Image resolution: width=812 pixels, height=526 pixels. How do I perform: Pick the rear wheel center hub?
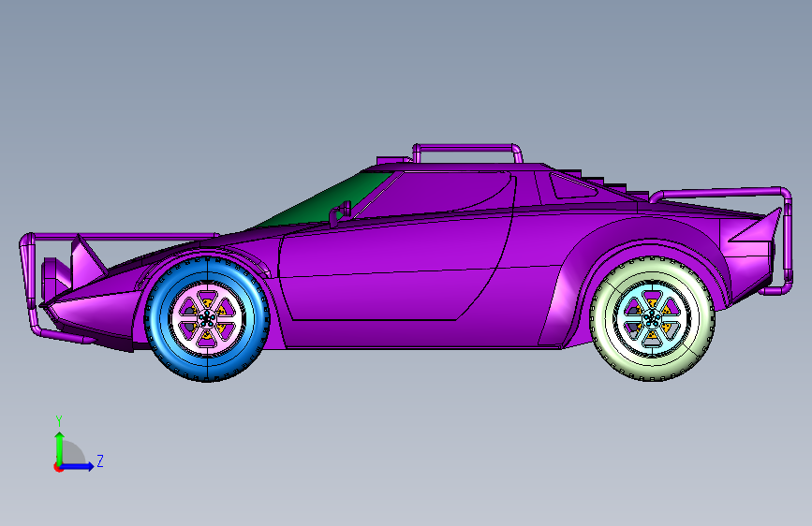tap(653, 318)
